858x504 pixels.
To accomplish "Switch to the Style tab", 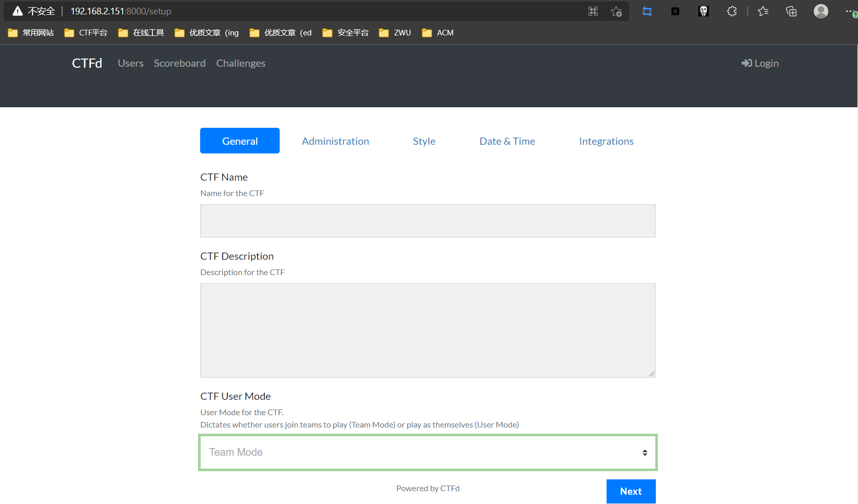I will pyautogui.click(x=424, y=141).
